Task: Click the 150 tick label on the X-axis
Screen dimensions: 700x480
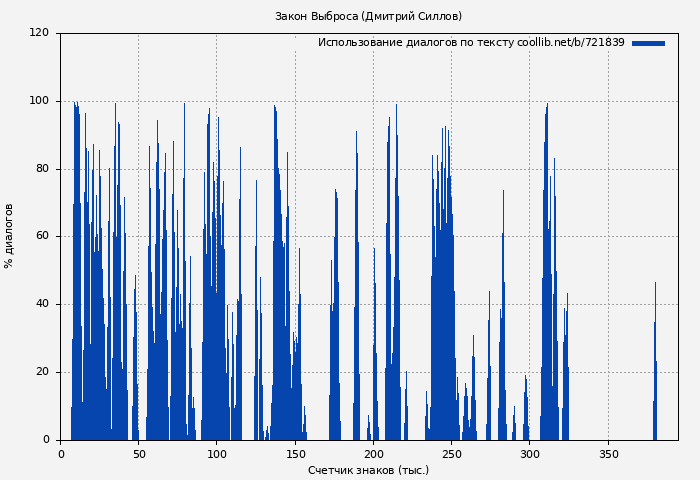Action: (295, 454)
